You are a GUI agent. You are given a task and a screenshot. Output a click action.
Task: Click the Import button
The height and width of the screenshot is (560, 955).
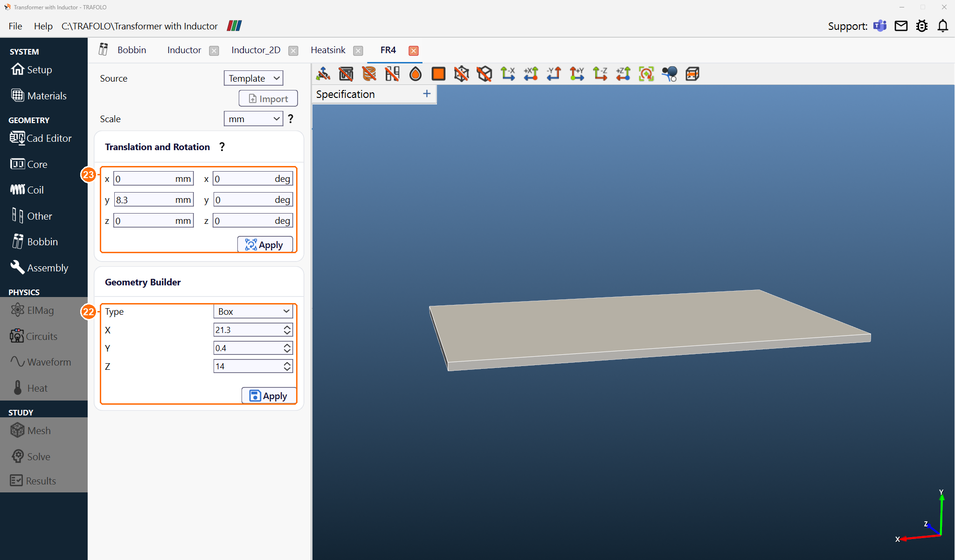pyautogui.click(x=268, y=98)
